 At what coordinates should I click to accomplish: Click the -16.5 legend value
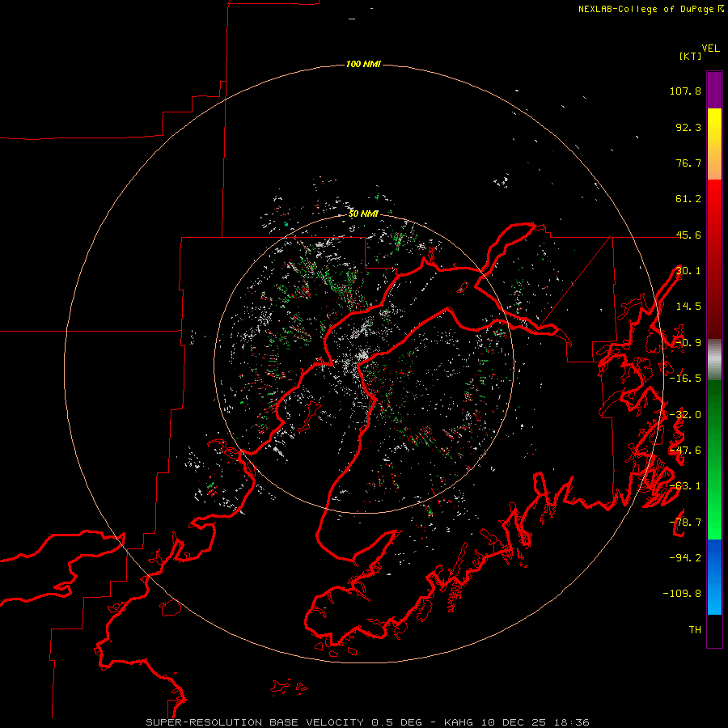685,379
